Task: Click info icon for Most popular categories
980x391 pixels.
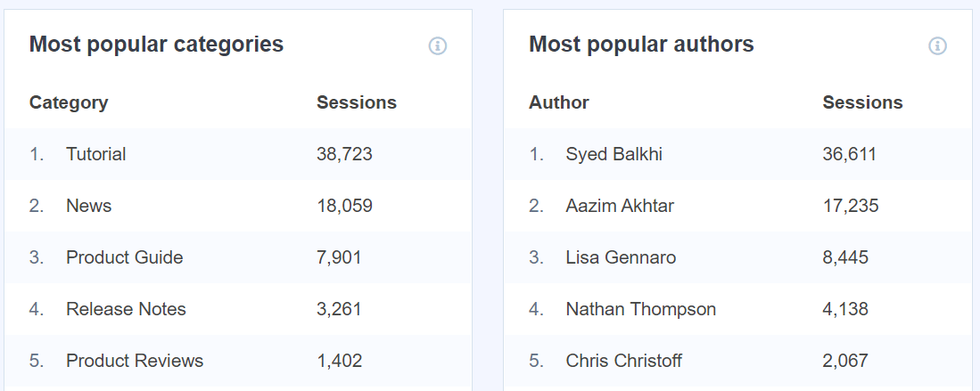Action: coord(437,45)
